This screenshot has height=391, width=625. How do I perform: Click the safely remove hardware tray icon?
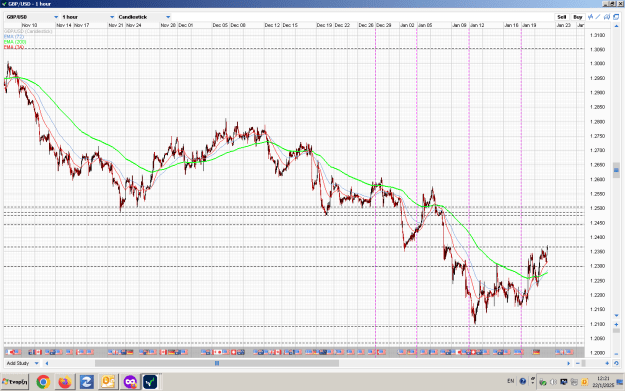click(x=542, y=382)
